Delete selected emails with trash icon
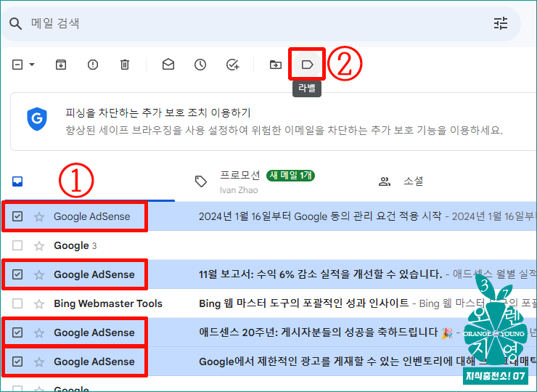This screenshot has height=392, width=537. pos(125,65)
